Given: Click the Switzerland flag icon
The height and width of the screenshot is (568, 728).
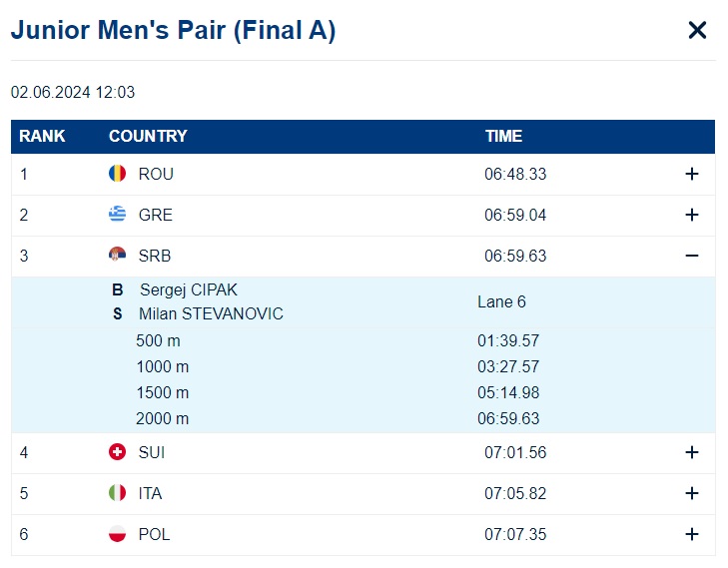Looking at the screenshot, I should tap(117, 451).
